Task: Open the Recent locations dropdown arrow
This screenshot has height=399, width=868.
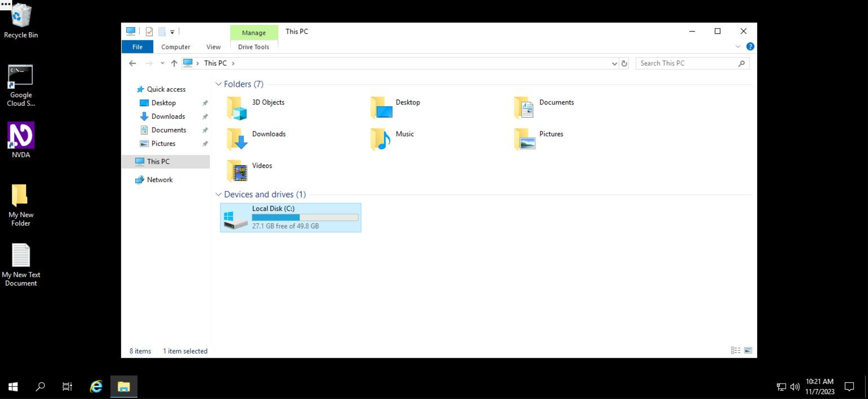Action: click(162, 63)
